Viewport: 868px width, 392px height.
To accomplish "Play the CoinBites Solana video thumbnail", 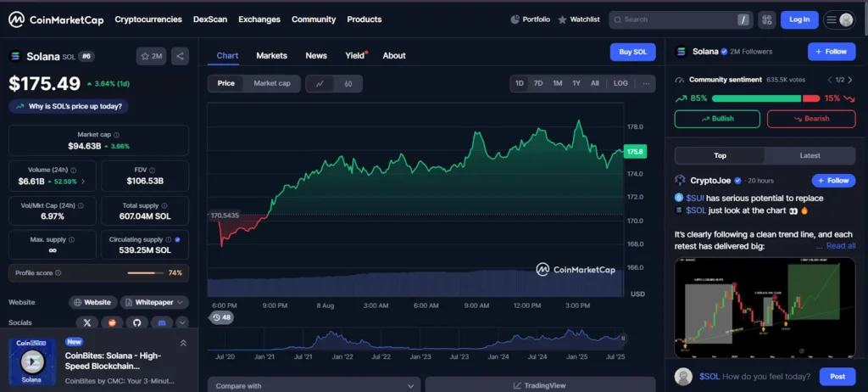I will pos(32,361).
